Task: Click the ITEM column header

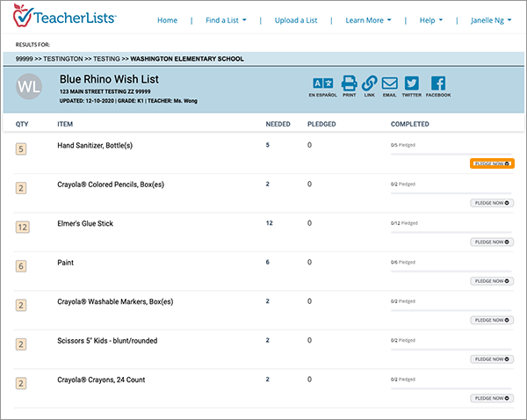Action: [x=65, y=124]
